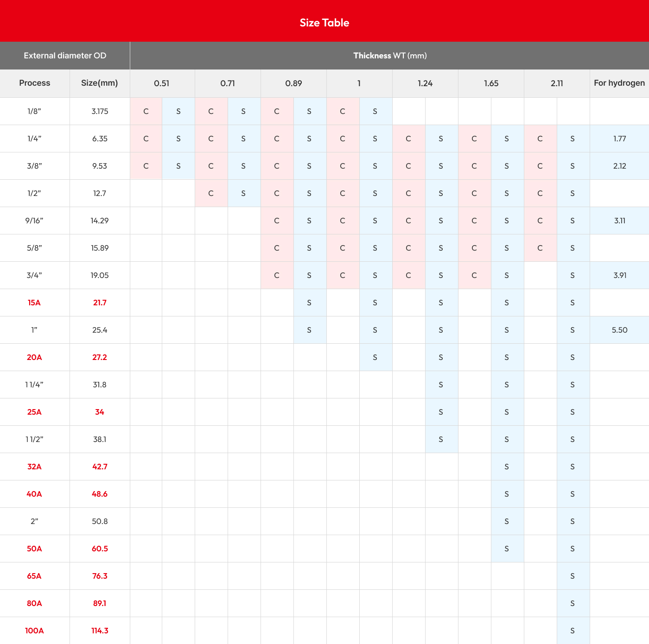Image resolution: width=649 pixels, height=644 pixels.
Task: Click the 1.24 thickness column header
Action: tap(425, 83)
